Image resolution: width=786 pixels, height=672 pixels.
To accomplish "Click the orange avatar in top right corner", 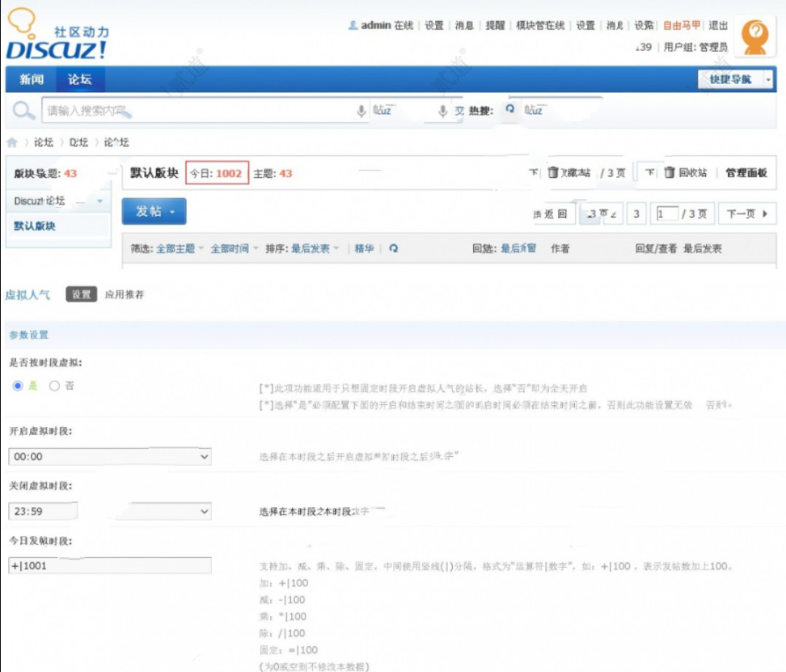I will click(755, 36).
